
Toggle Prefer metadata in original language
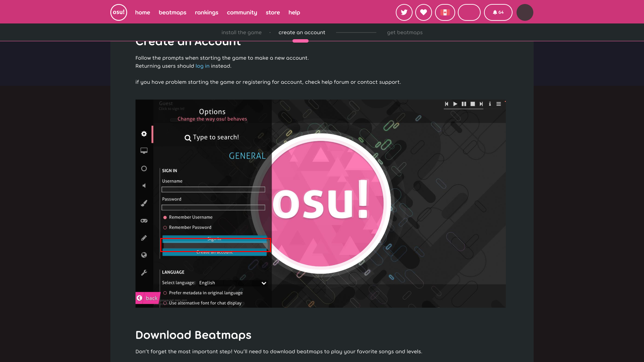click(x=165, y=293)
